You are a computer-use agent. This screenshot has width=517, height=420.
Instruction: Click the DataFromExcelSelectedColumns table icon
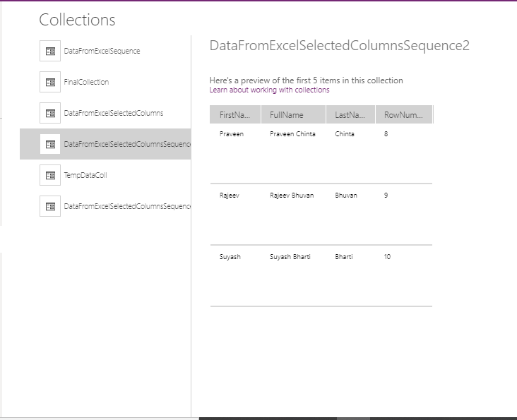coord(50,113)
